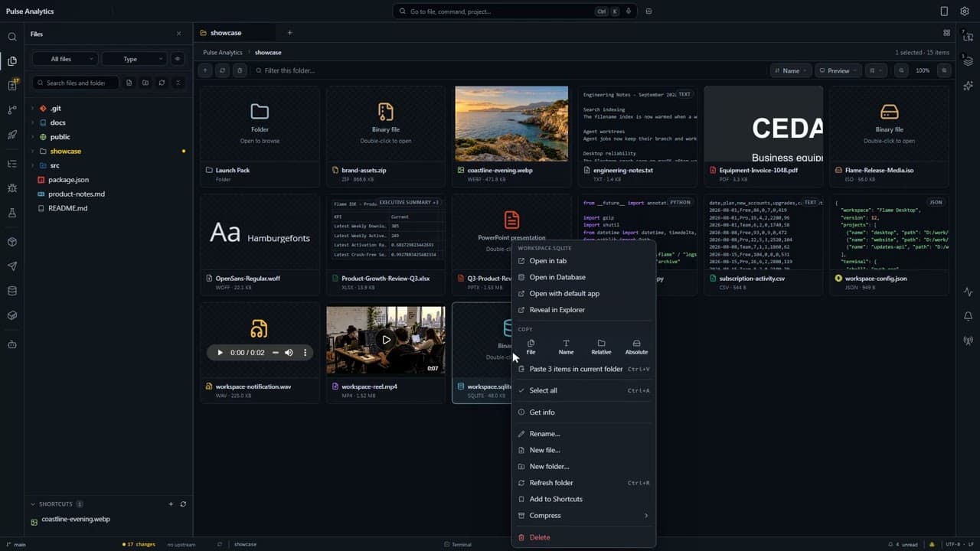
Task: Go up one folder with arrow button
Action: tap(205, 70)
